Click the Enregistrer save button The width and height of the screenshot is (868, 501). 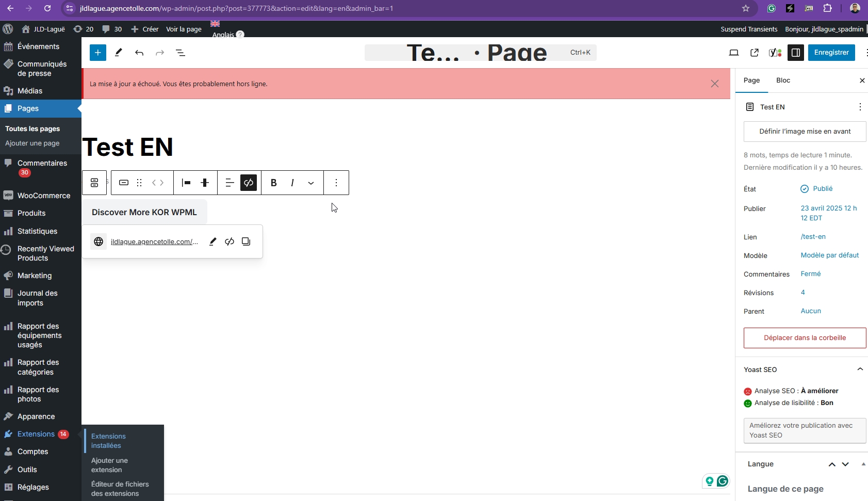click(x=831, y=53)
